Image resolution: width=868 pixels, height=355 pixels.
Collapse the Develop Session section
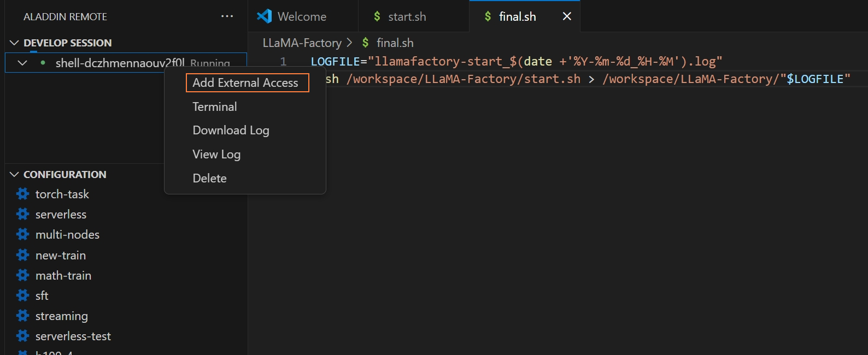pyautogui.click(x=14, y=43)
